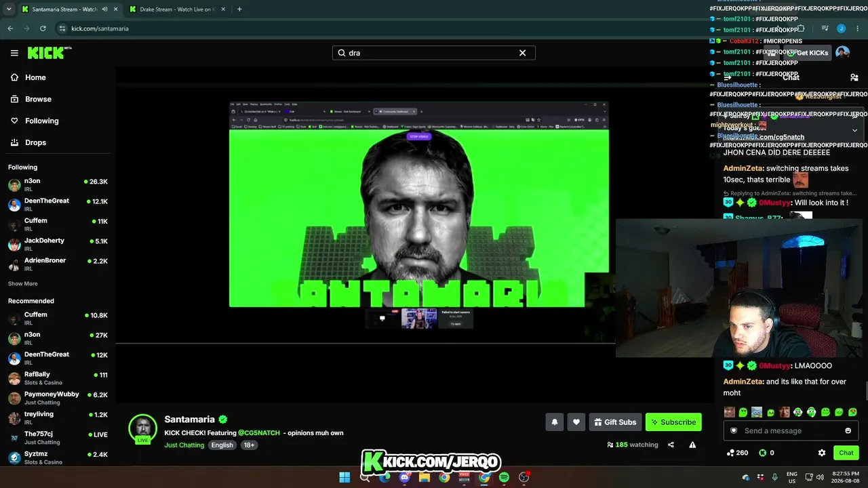This screenshot has height=488, width=868.
Task: Open Spotify from the taskbar
Action: tap(504, 477)
